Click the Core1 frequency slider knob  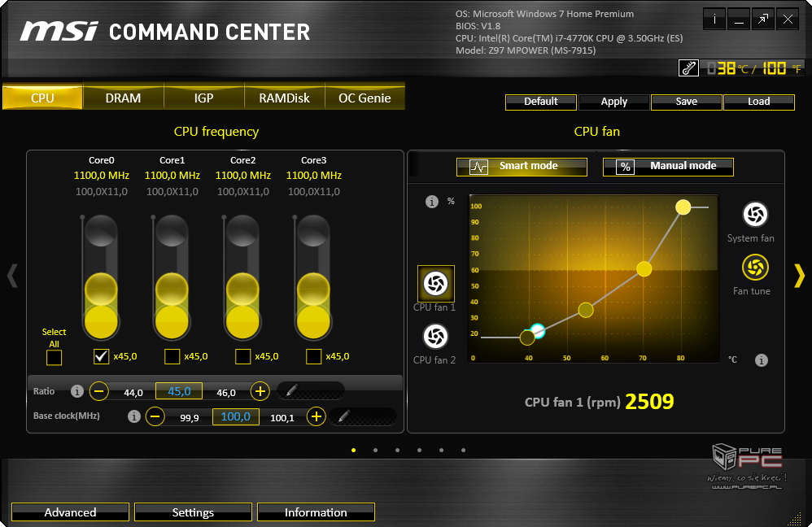click(x=172, y=289)
